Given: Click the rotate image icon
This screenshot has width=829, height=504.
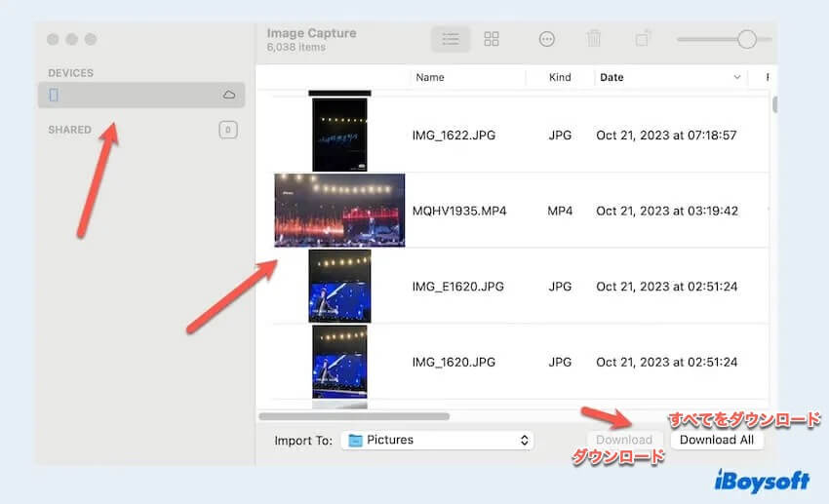Looking at the screenshot, I should [x=643, y=39].
